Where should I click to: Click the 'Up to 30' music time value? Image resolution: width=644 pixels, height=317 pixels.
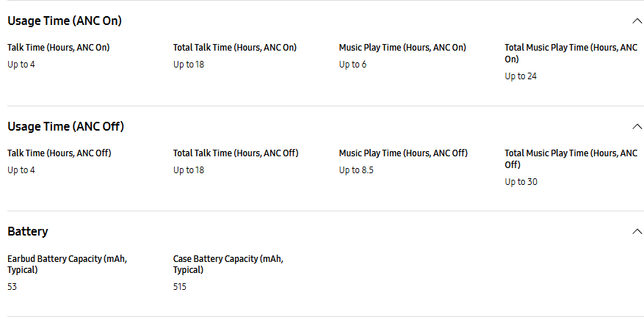521,182
